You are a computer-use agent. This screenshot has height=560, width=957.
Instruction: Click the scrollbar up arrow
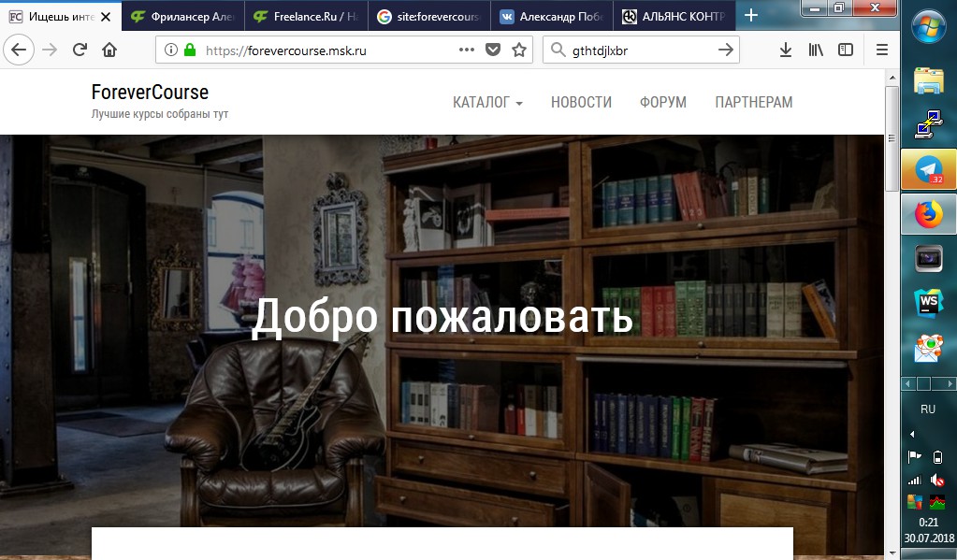[892, 78]
